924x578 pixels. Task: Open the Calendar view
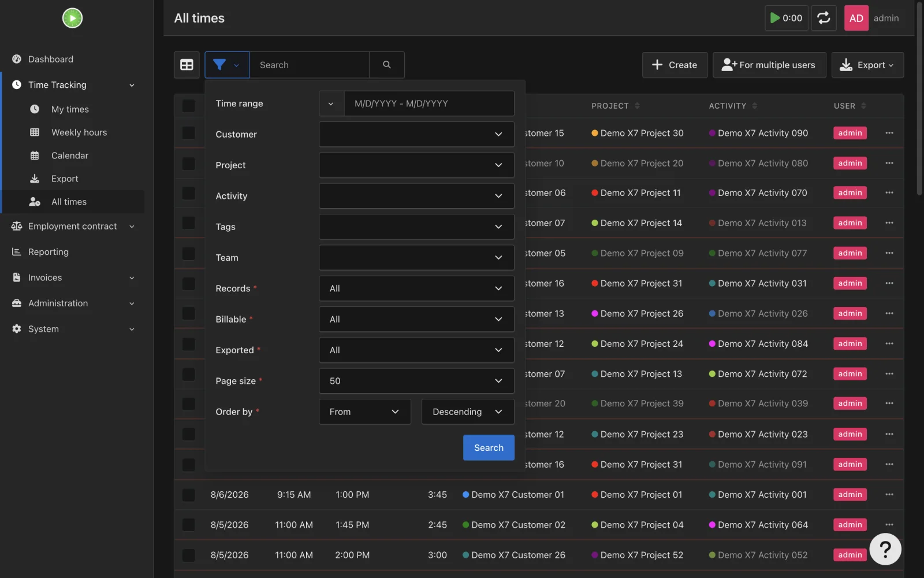pos(70,155)
